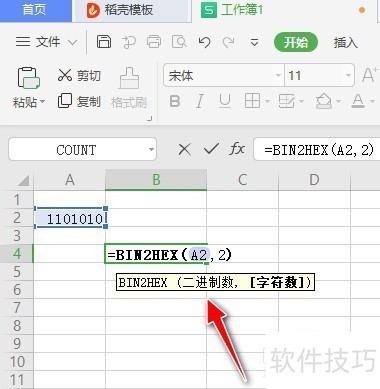Open the COUNT name box dropdown

point(152,149)
